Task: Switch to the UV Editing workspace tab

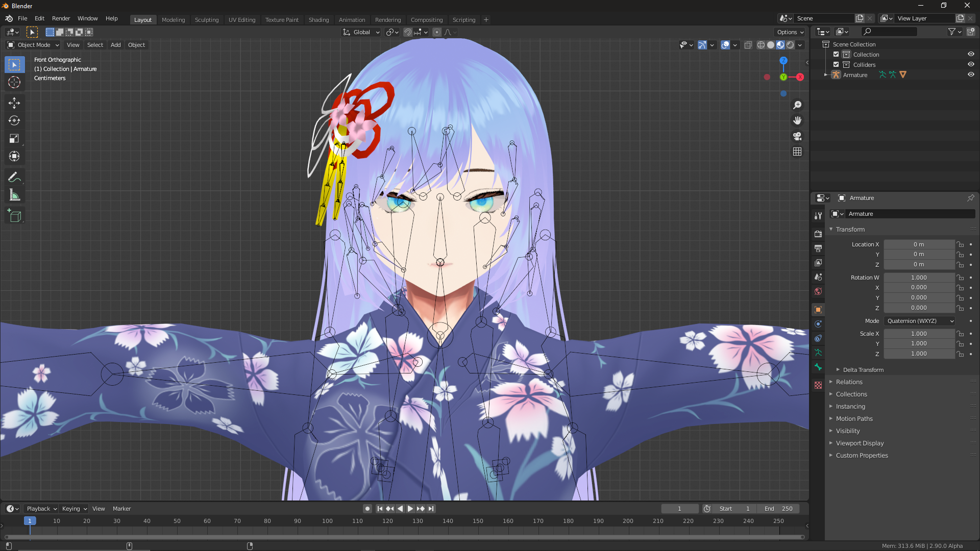Action: 242,20
